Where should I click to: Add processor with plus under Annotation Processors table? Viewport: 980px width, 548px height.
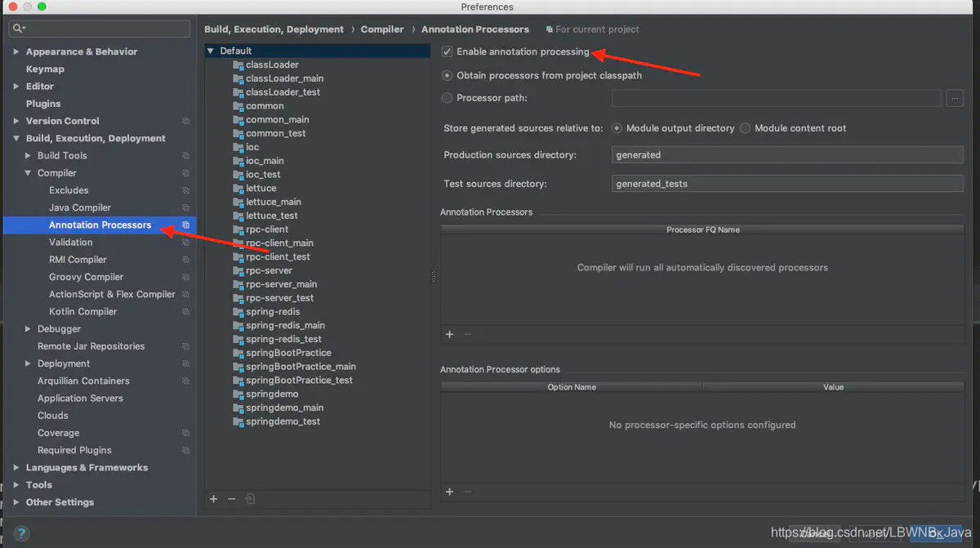click(449, 334)
